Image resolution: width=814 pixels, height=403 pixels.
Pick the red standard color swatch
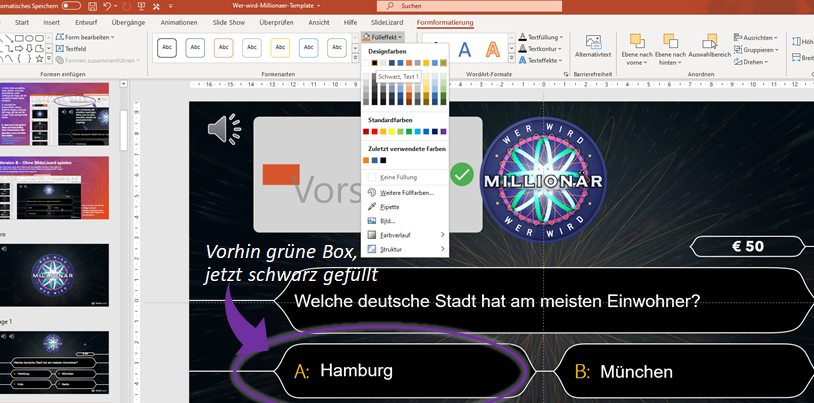374,131
